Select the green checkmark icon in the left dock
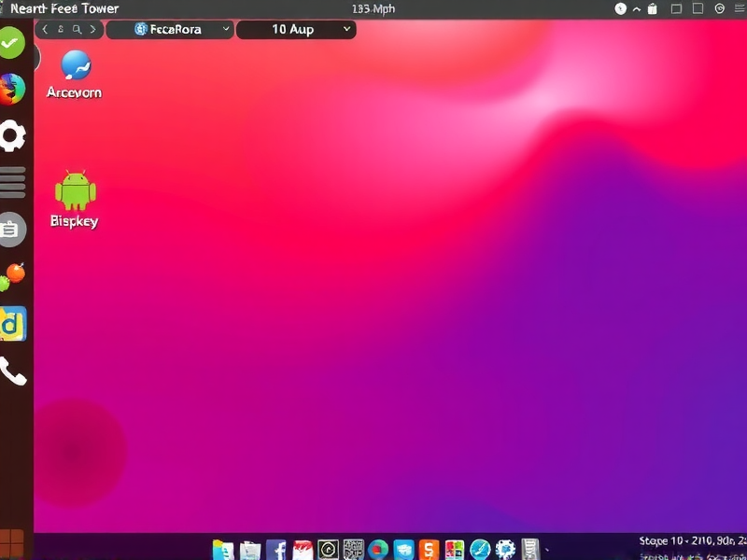Image resolution: width=747 pixels, height=560 pixels. pos(12,42)
